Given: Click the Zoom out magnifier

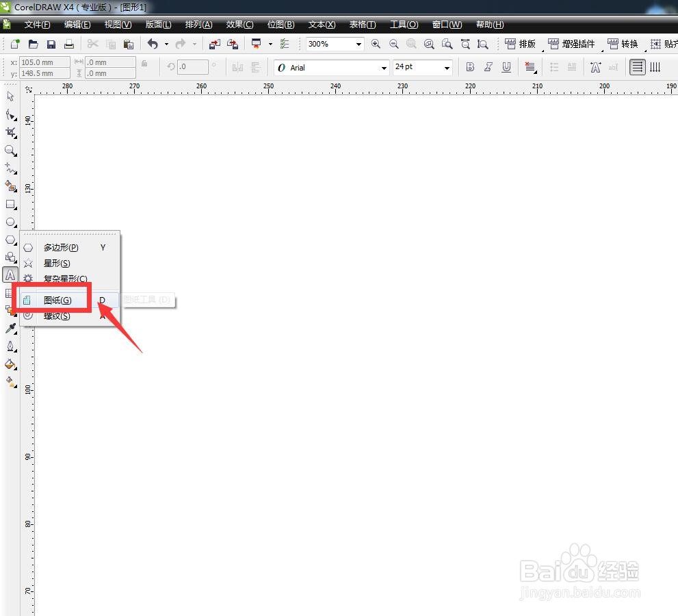Looking at the screenshot, I should (393, 44).
